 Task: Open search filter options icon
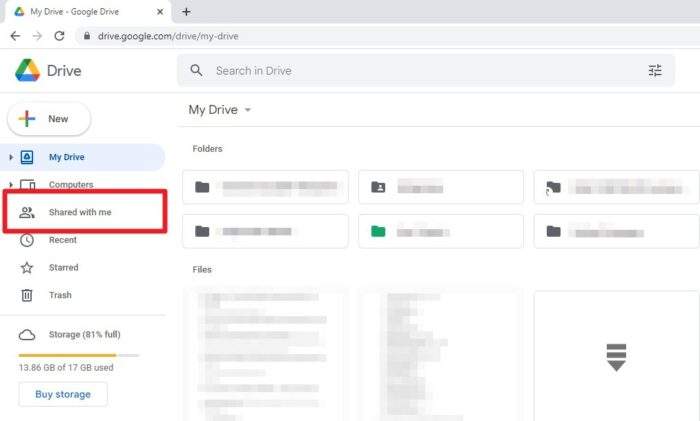click(x=655, y=71)
